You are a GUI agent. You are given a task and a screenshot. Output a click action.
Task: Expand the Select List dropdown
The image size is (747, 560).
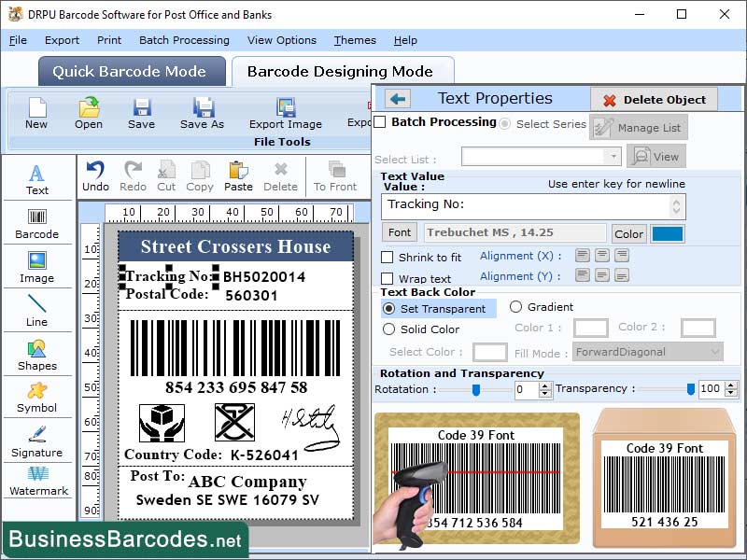tap(542, 156)
